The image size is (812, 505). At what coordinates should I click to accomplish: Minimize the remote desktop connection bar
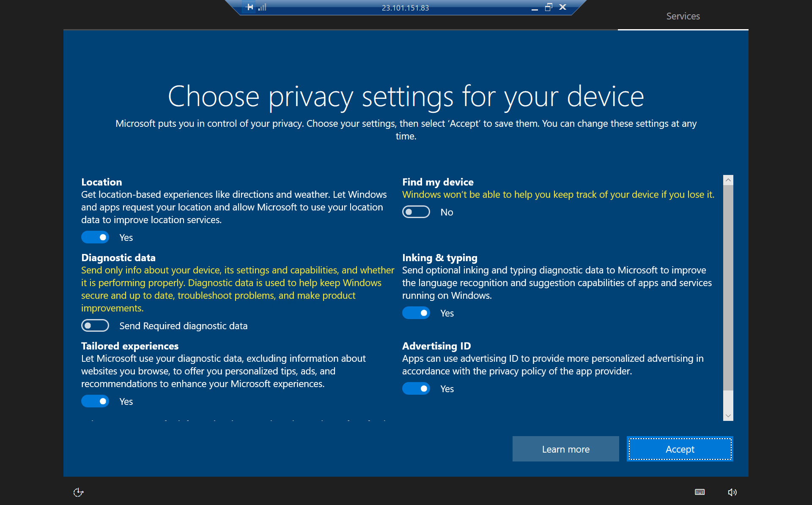click(535, 8)
